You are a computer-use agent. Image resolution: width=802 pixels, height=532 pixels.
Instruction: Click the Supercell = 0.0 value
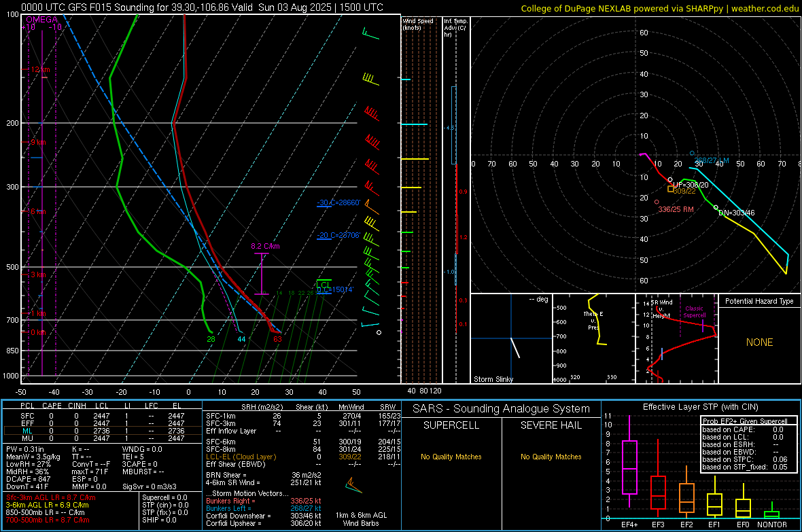click(x=164, y=497)
